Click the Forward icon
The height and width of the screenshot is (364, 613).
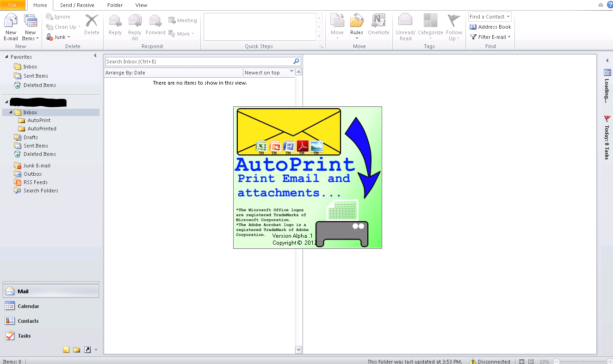tap(155, 25)
